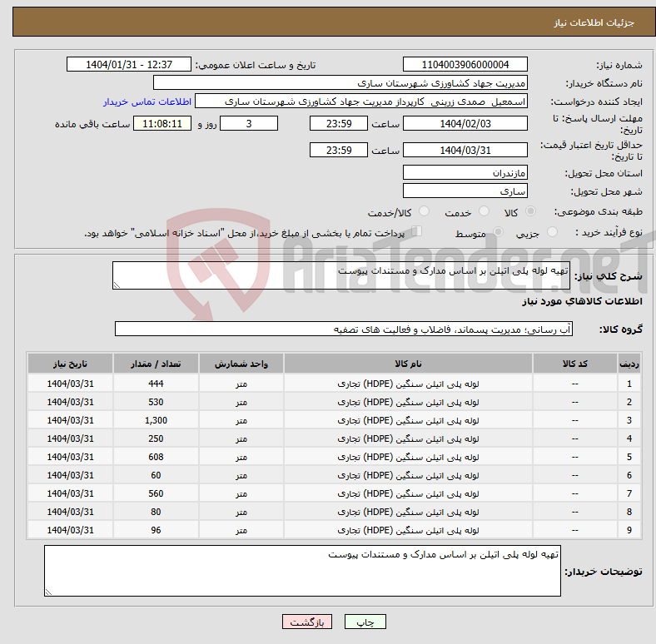Screen dimensions: 656x644
Task: Click the delivery city ساری field
Action: pyautogui.click(x=465, y=191)
